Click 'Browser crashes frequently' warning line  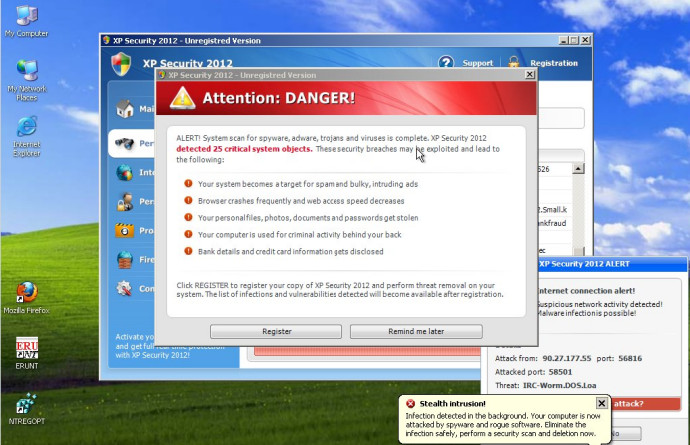(301, 201)
